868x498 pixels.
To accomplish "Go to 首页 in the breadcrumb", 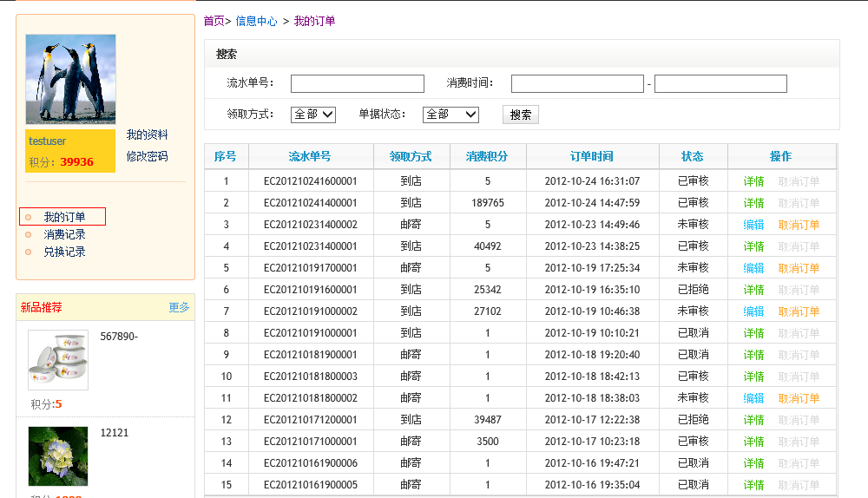I will click(214, 21).
